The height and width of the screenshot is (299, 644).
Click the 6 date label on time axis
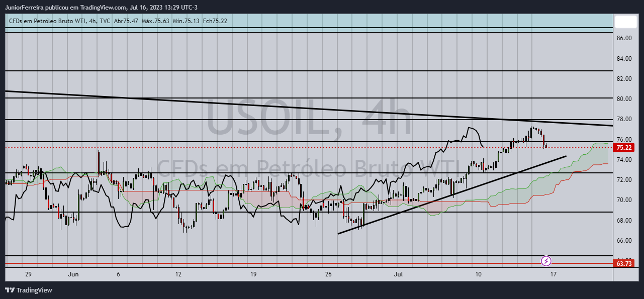point(118,274)
